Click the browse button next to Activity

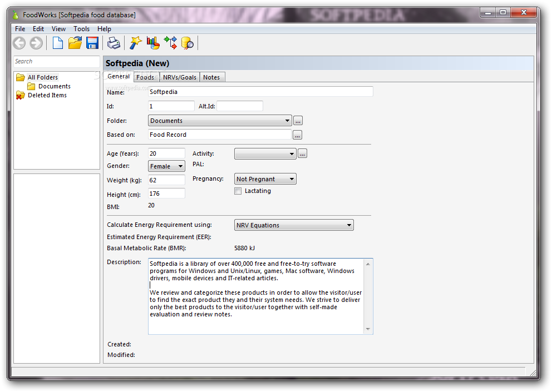[x=302, y=154]
